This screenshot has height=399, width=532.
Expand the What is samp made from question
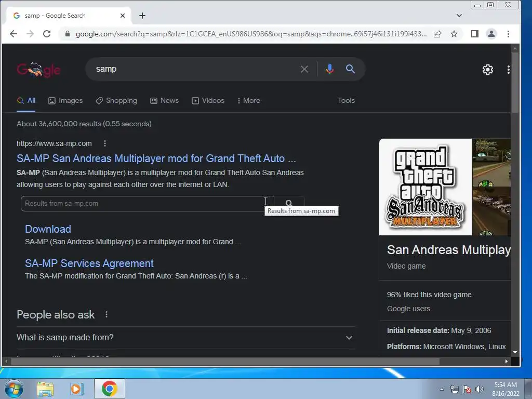[x=185, y=338]
